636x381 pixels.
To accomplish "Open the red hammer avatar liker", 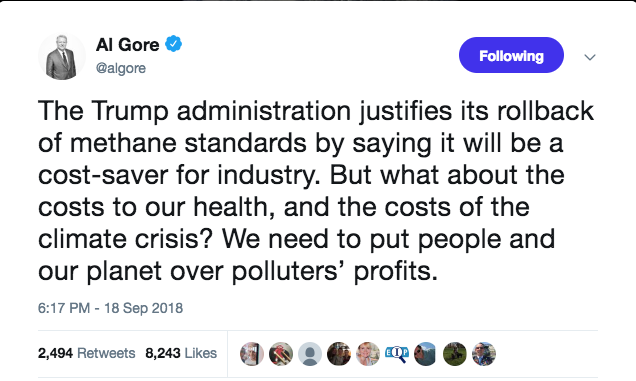I will click(281, 353).
